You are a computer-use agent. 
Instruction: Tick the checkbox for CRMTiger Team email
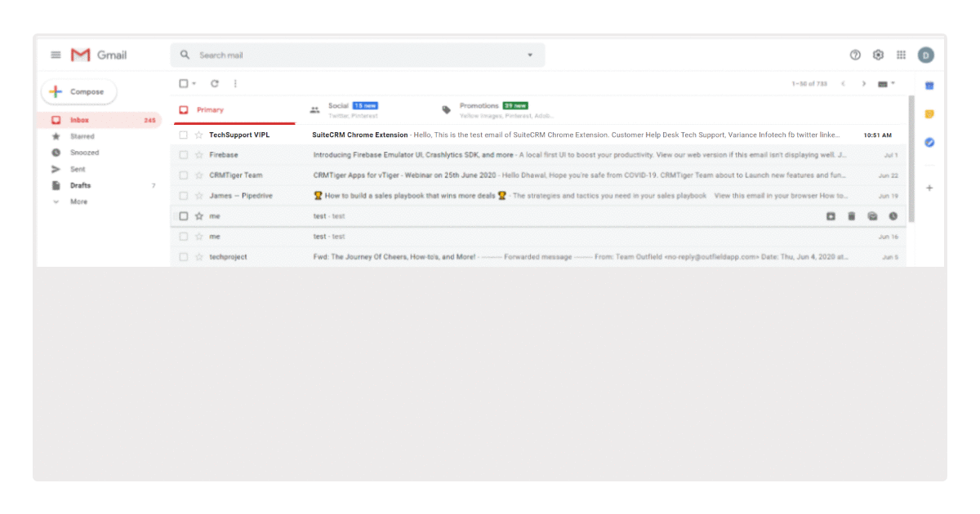pyautogui.click(x=184, y=175)
